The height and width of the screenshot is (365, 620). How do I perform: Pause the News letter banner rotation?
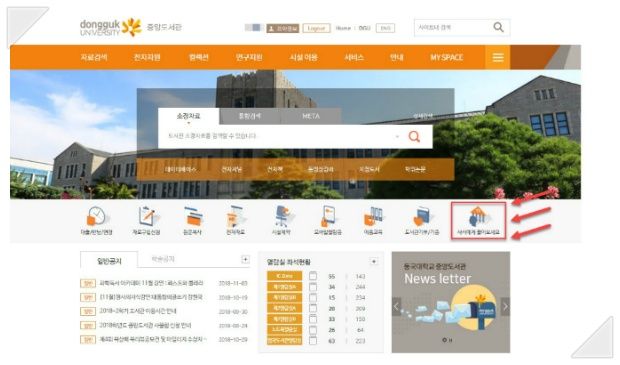450,340
